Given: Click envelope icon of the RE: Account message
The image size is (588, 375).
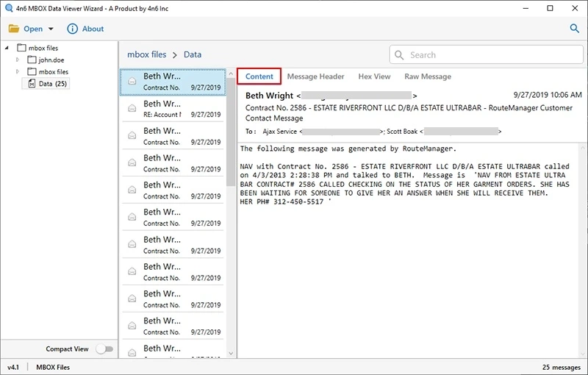Looking at the screenshot, I should click(132, 109).
